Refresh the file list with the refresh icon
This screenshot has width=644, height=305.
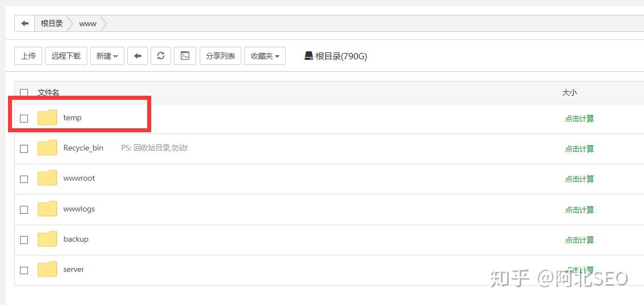click(161, 56)
